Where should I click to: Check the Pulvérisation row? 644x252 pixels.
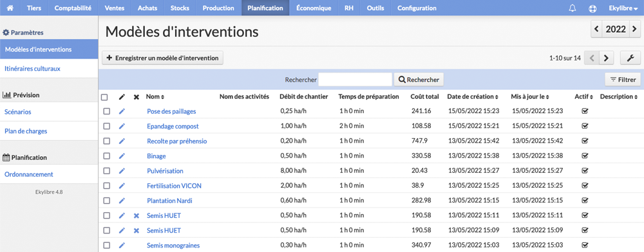click(x=106, y=171)
